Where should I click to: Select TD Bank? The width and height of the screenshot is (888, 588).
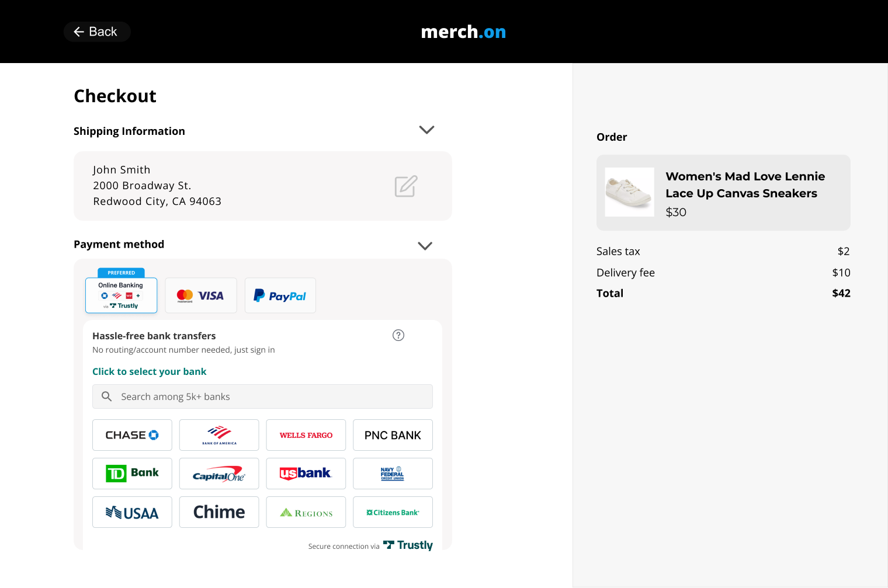coord(132,474)
